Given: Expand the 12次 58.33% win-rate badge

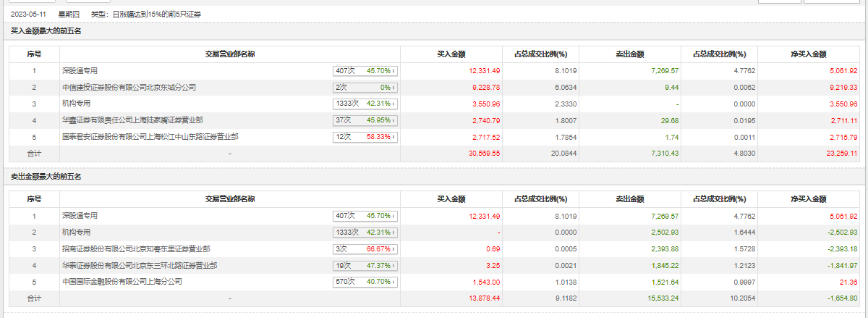Looking at the screenshot, I should coord(395,137).
